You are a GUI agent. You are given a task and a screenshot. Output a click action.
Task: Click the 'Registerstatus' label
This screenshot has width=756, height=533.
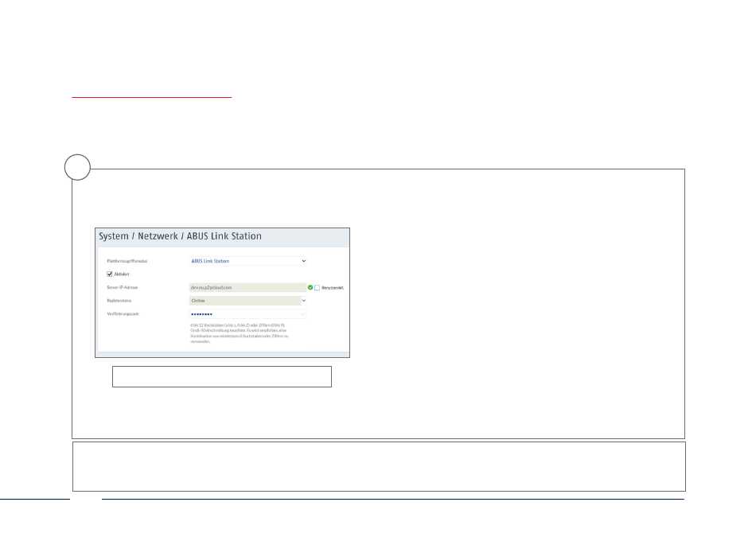[x=119, y=301]
